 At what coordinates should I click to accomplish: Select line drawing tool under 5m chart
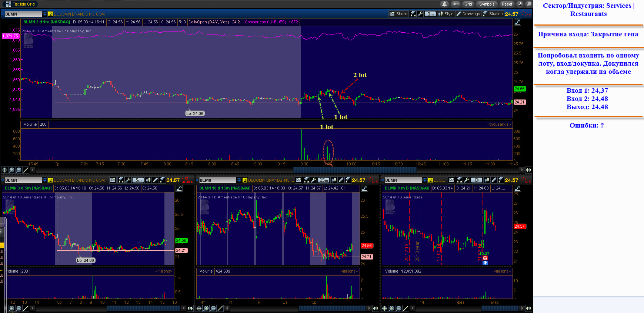pyautogui.click(x=26, y=308)
